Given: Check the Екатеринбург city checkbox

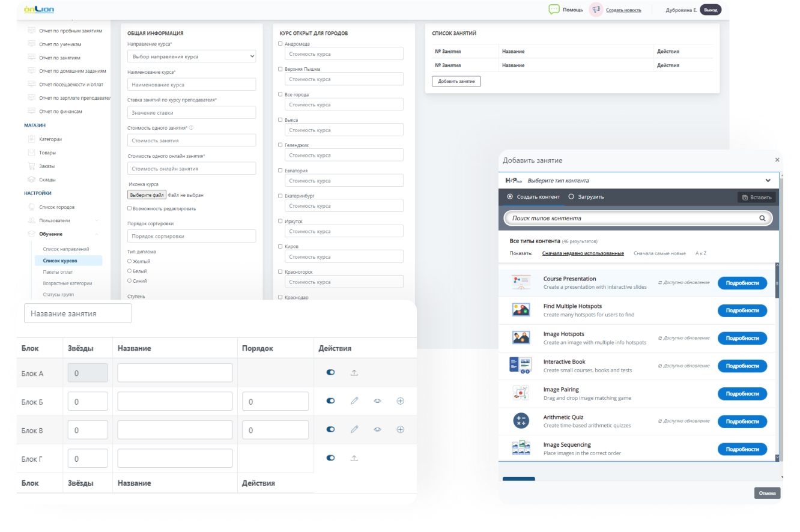Looking at the screenshot, I should click(280, 196).
